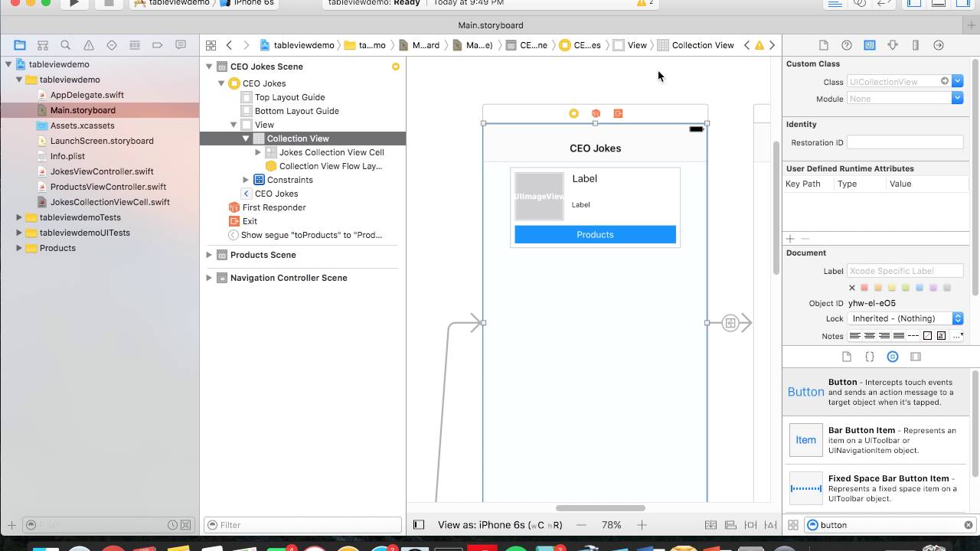Toggle the document outline panel icon
Viewport: 980px width, 551px height.
pyautogui.click(x=419, y=525)
